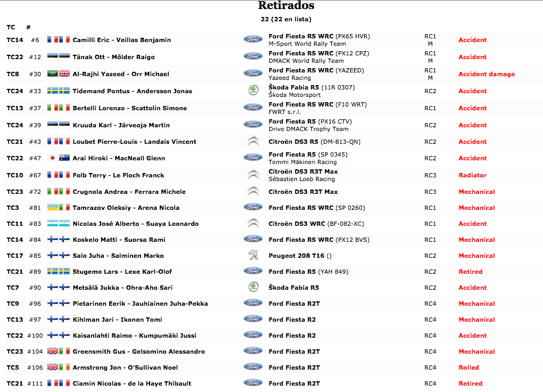Click the Ford logo in Tänak Ott row
Screen dimensions: 543x392
(253, 56)
